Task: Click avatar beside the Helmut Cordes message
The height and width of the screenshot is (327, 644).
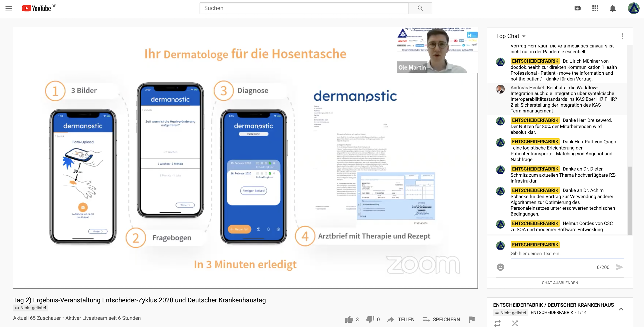Action: (500, 224)
